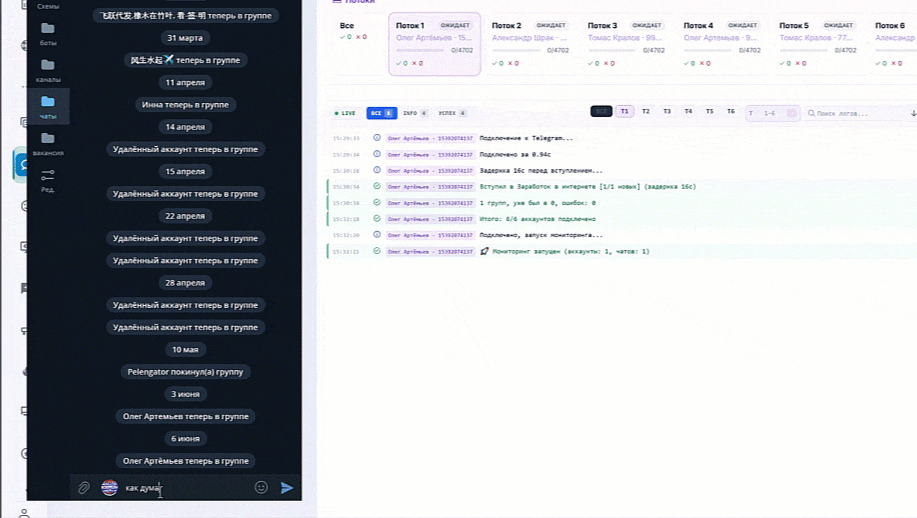The image size is (917, 518).
Task: Select the Поток 3 stream card
Action: click(626, 44)
